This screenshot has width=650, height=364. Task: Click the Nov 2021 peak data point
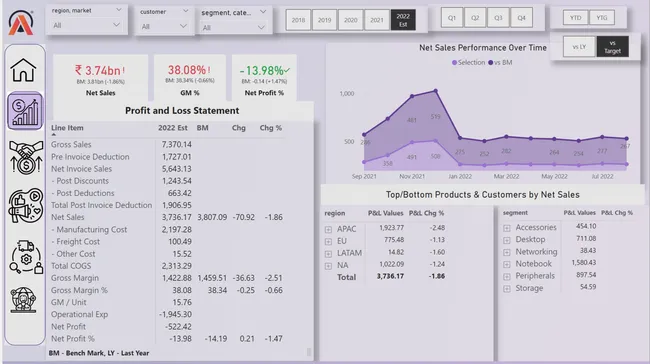[412, 96]
